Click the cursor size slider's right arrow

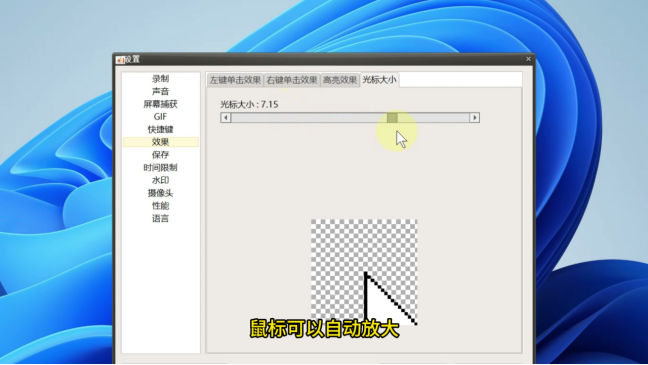coord(474,118)
